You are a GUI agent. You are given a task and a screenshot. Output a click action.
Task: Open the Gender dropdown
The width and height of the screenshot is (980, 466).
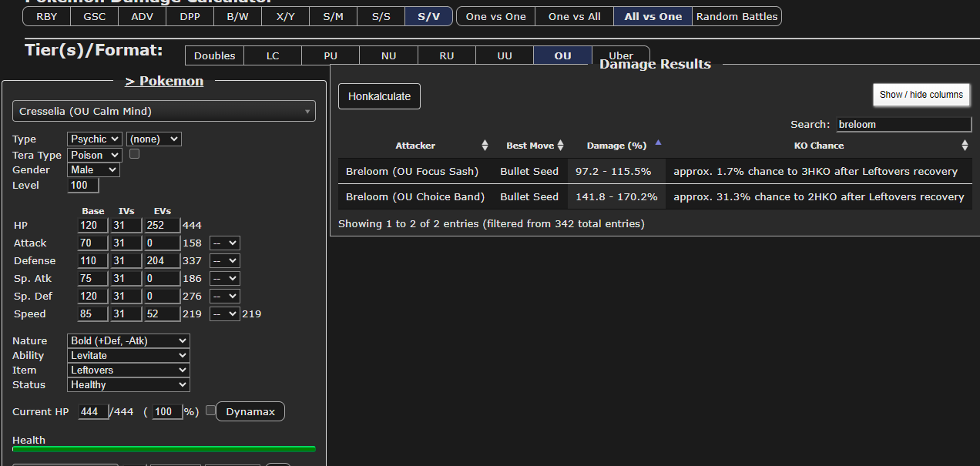93,169
